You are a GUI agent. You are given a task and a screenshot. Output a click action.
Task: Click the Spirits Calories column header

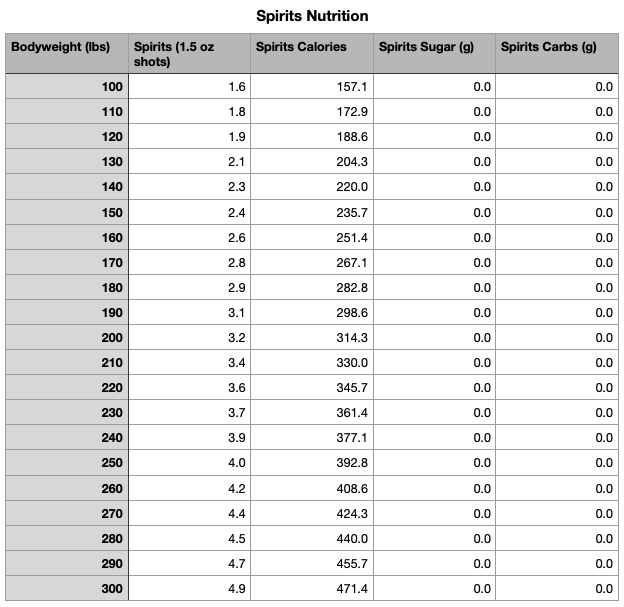pos(312,54)
